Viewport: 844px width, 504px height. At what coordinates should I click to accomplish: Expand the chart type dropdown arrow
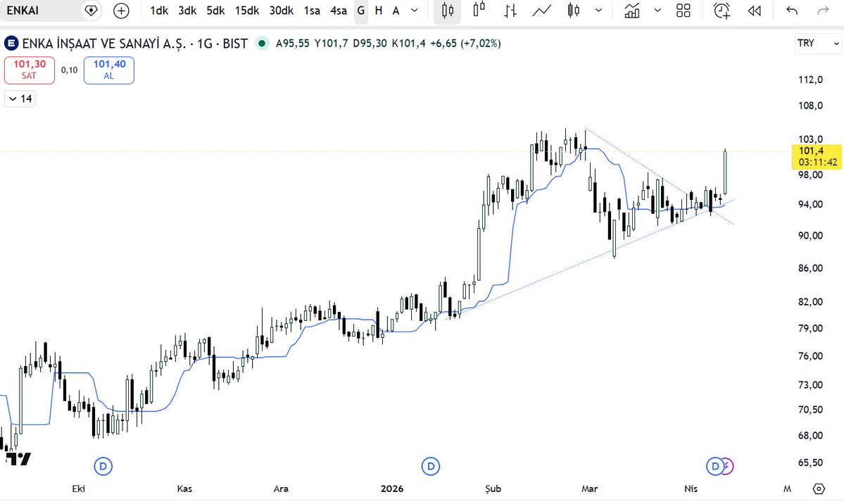click(598, 11)
